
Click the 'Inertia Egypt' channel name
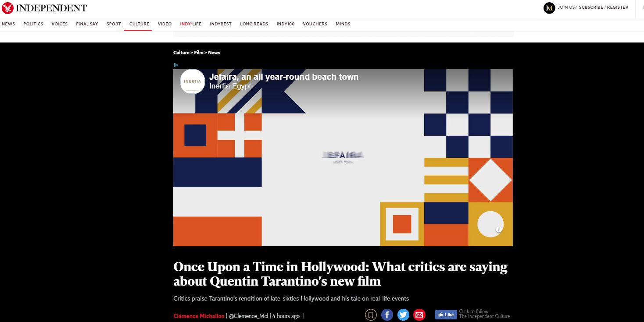[230, 86]
